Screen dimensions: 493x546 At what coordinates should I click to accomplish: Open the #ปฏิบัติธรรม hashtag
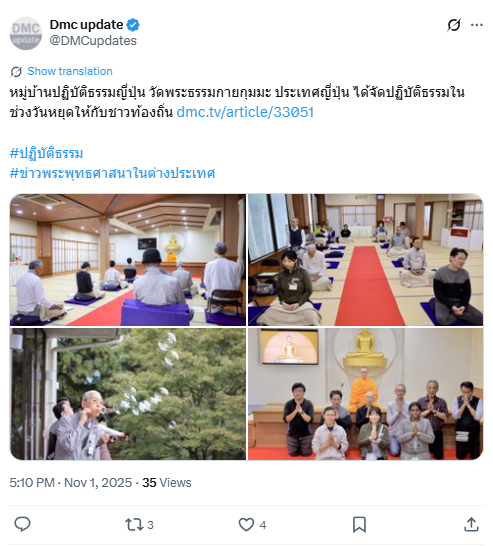pos(46,153)
